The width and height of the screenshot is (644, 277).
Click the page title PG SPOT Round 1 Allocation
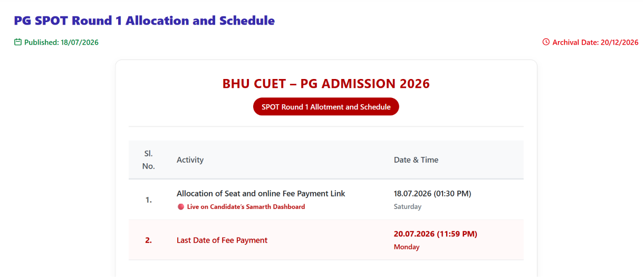point(144,21)
